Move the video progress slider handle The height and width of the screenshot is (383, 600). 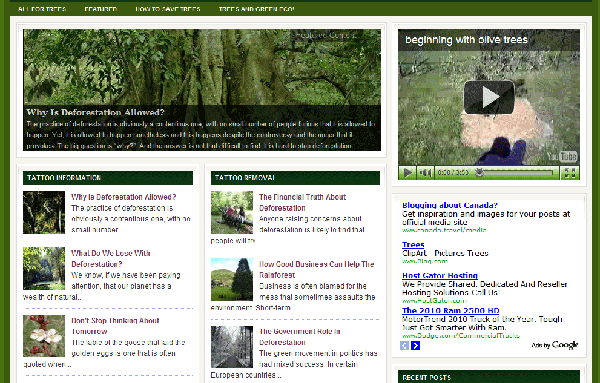479,173
